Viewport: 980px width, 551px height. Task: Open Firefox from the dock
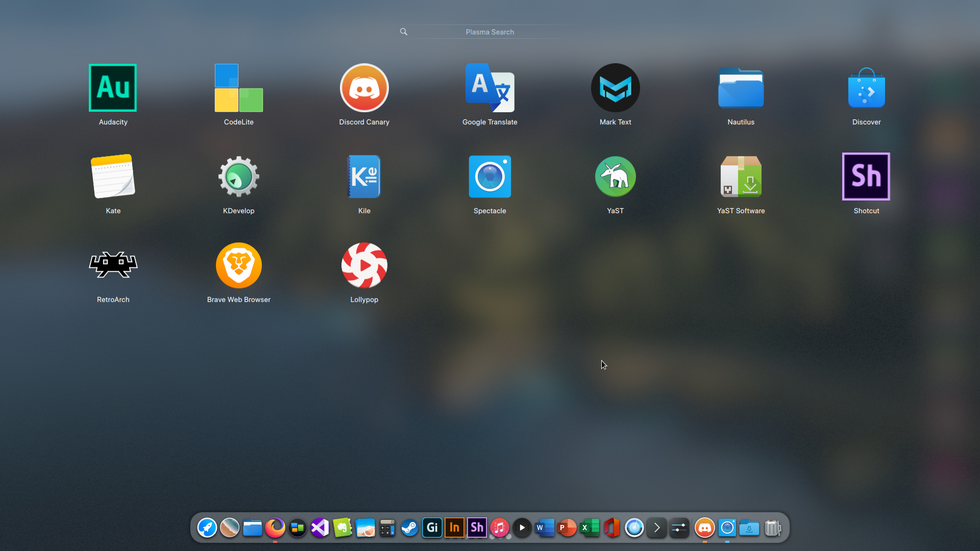tap(275, 528)
